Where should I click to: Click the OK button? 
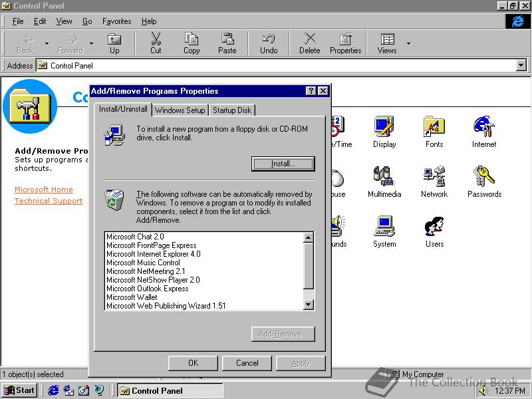click(193, 363)
